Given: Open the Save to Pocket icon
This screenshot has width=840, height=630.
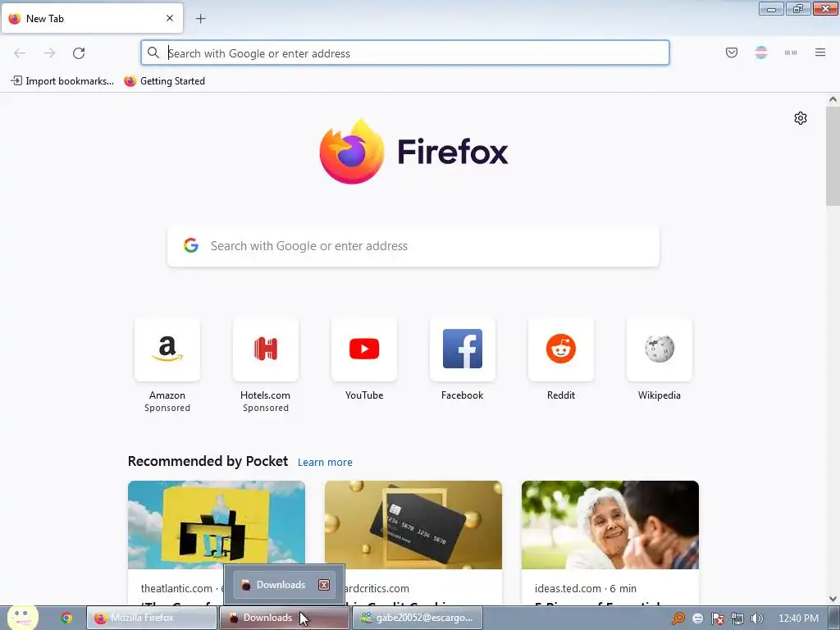Looking at the screenshot, I should coord(732,52).
